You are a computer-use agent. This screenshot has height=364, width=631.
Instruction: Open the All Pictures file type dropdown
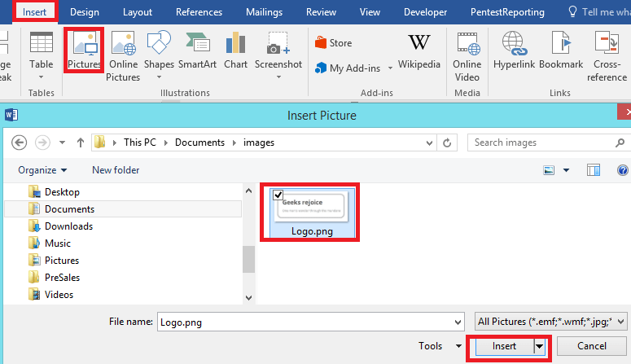click(x=551, y=321)
